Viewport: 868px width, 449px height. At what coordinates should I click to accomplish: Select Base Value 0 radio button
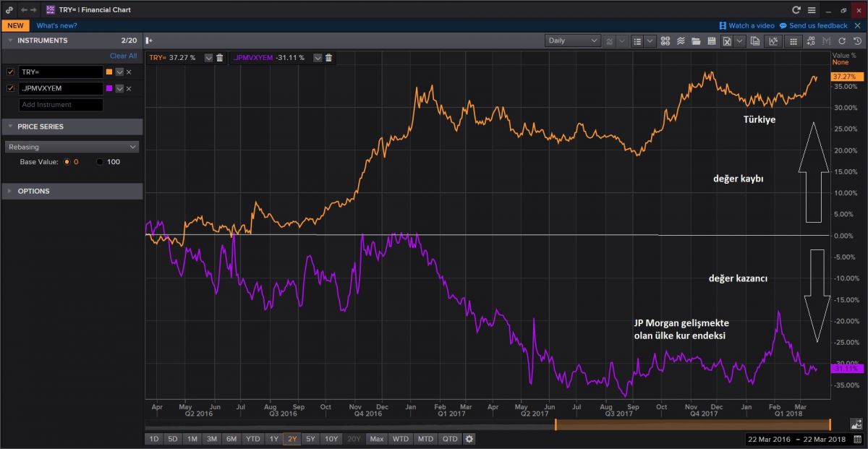point(67,162)
